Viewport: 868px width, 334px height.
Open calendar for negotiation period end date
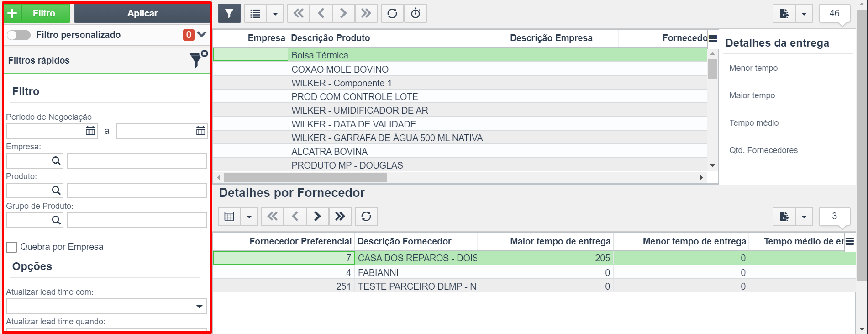pyautogui.click(x=200, y=131)
